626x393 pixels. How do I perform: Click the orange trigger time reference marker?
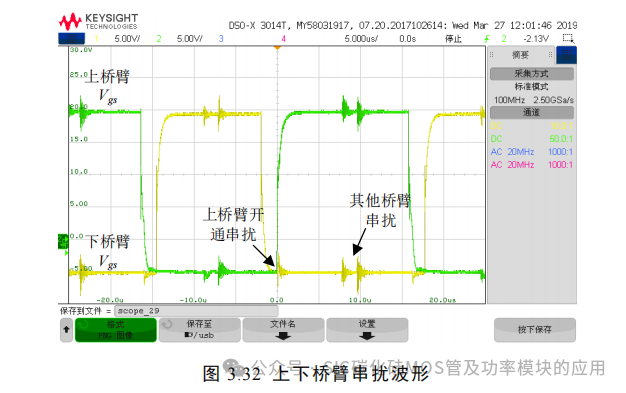coord(277,48)
